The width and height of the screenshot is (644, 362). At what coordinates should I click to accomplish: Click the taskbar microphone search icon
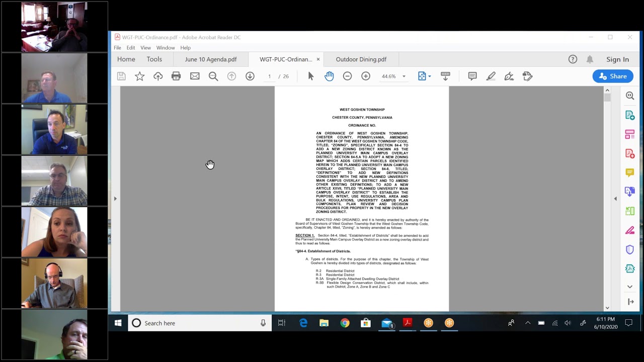[x=263, y=323]
